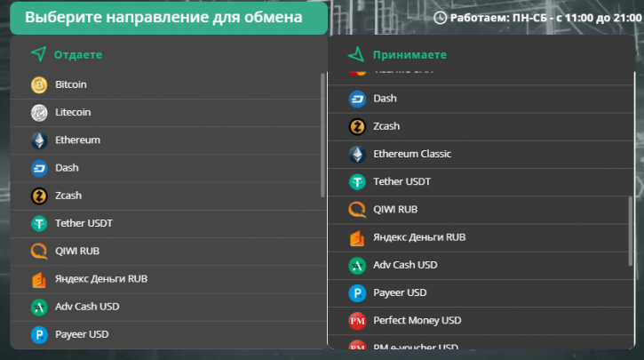Viewport: 644px width, 360px height.
Task: Click the Принимаете list scrollbar thumb
Action: coord(631,231)
